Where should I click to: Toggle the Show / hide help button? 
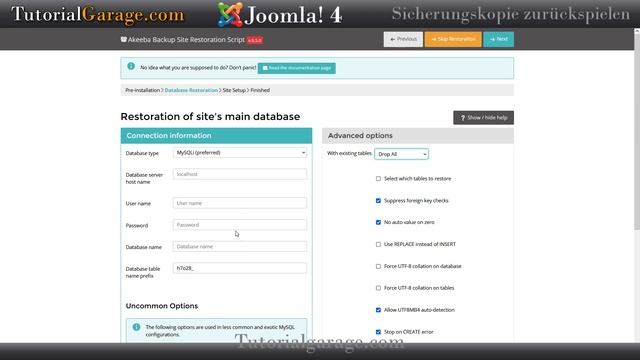point(483,118)
